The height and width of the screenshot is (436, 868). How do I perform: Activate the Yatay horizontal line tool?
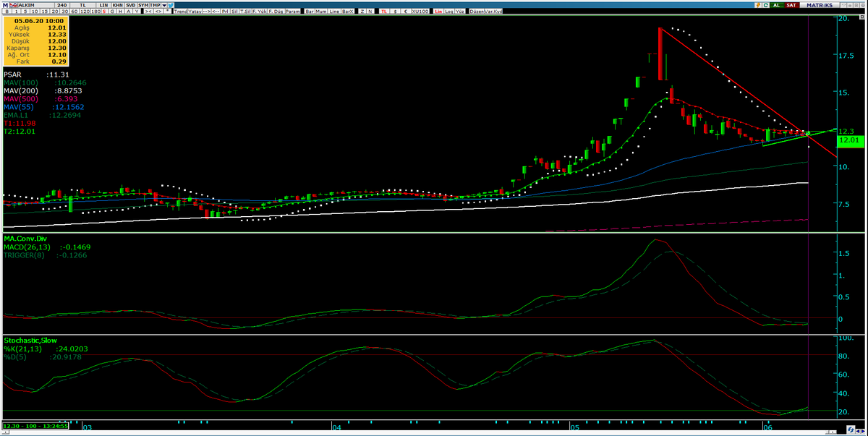(195, 12)
